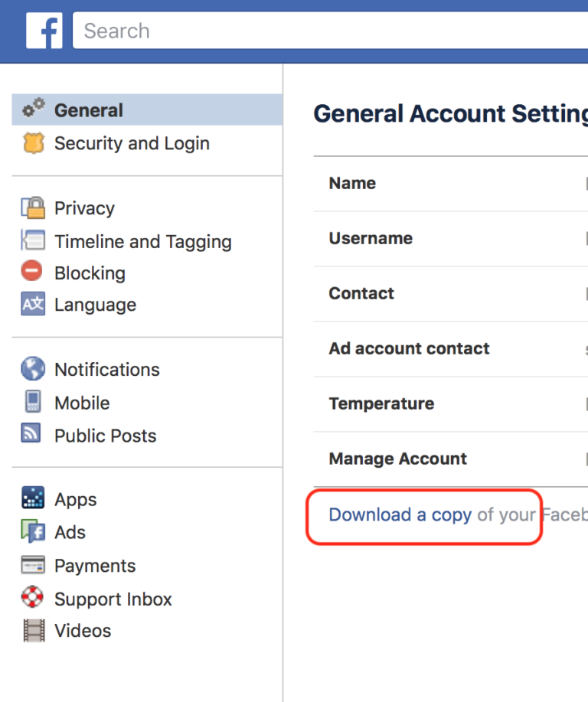The image size is (588, 702).
Task: Click the Mobile phone icon
Action: (33, 401)
